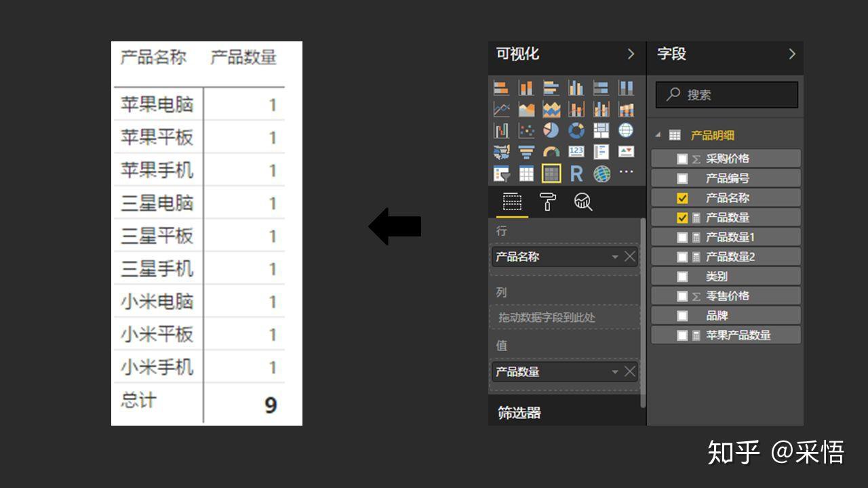
Task: Select the R script visual
Action: click(x=576, y=174)
